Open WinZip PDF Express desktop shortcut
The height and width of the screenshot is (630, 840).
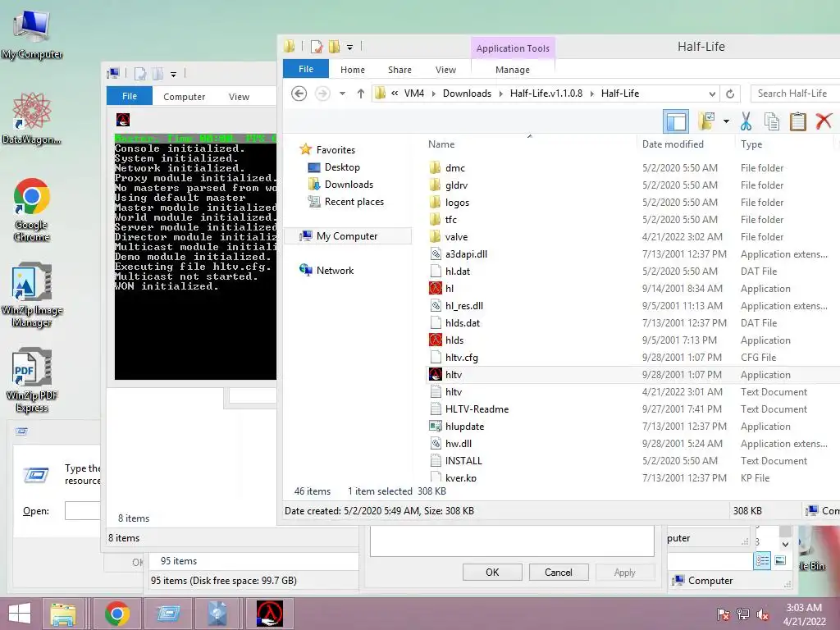(32, 381)
